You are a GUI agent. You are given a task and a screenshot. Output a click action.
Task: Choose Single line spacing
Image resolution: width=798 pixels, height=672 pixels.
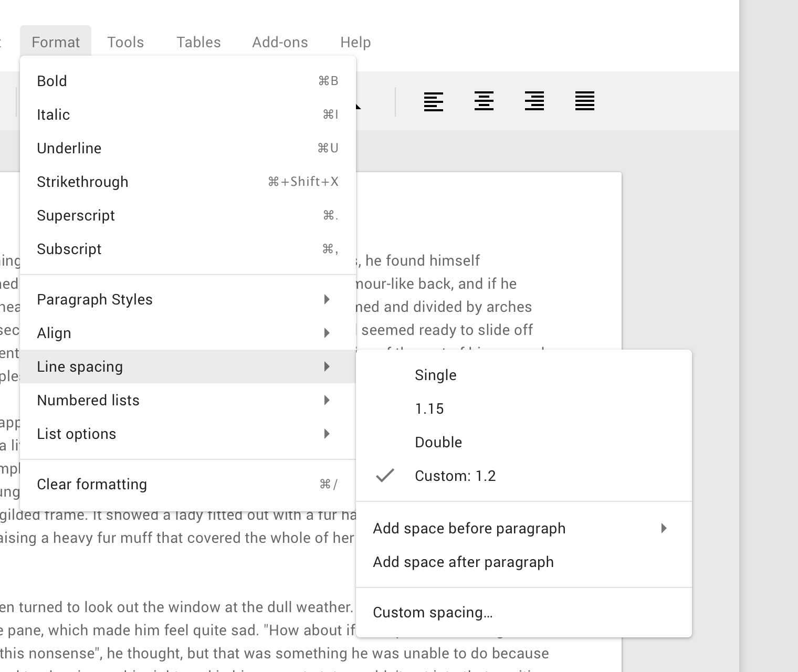pyautogui.click(x=435, y=375)
